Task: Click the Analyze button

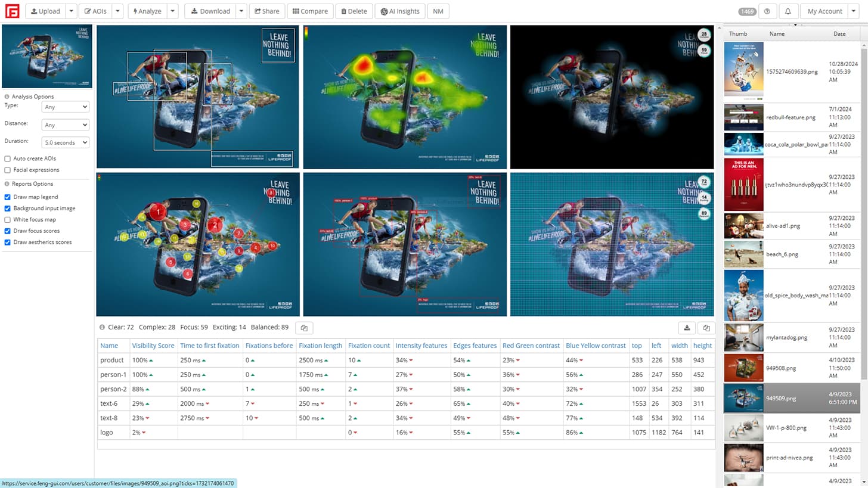Action: click(147, 11)
